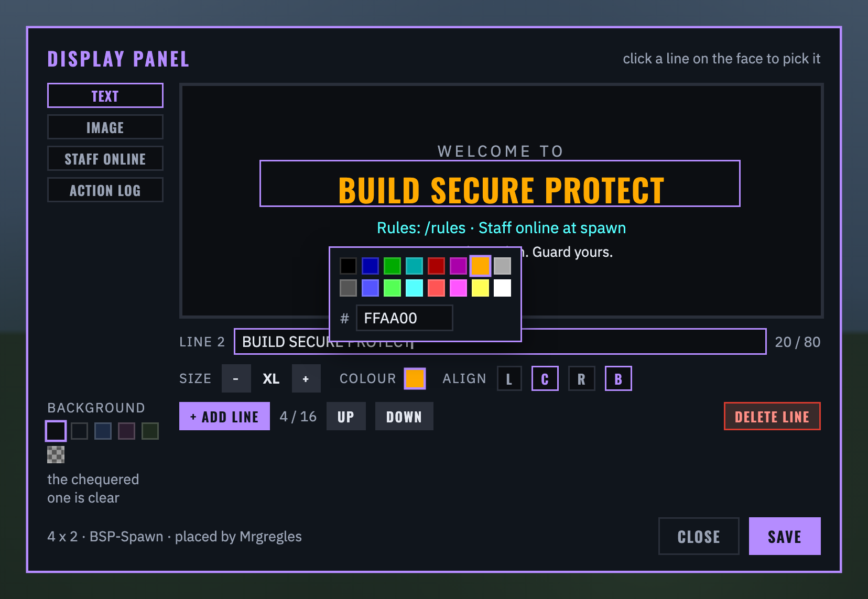This screenshot has width=868, height=599.
Task: Choose the dark green palette swatch
Action: point(392,266)
